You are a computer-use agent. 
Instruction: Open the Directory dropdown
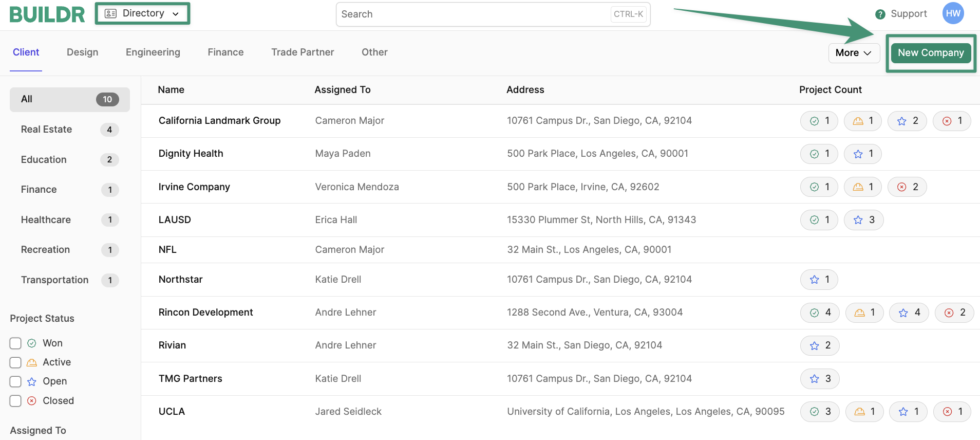142,13
